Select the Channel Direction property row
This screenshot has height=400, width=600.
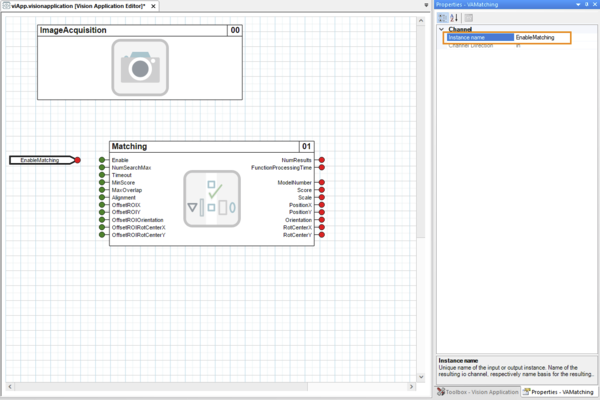click(x=517, y=46)
